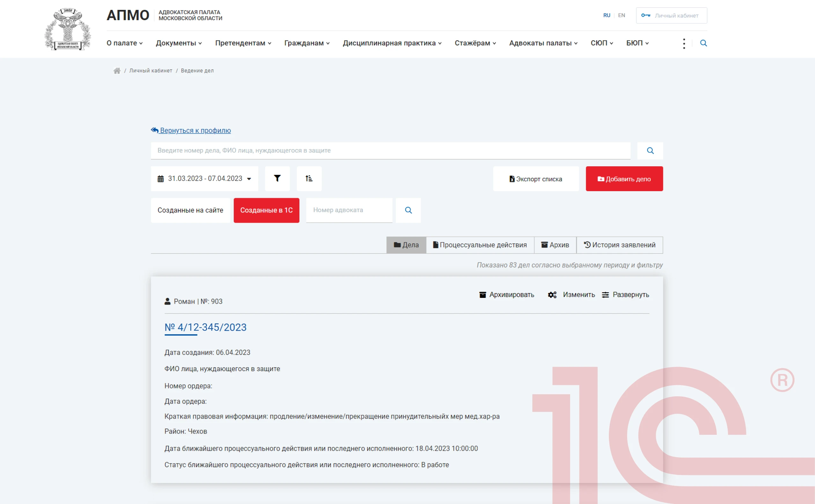Image resolution: width=815 pixels, height=504 pixels.
Task: Click the lawyer number search icon
Action: [408, 210]
